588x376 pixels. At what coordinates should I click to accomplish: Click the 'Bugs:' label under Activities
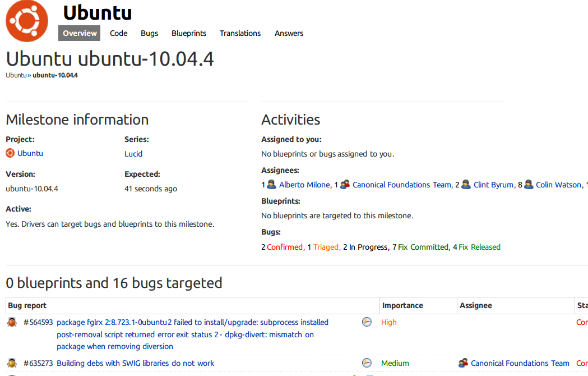[x=271, y=232]
